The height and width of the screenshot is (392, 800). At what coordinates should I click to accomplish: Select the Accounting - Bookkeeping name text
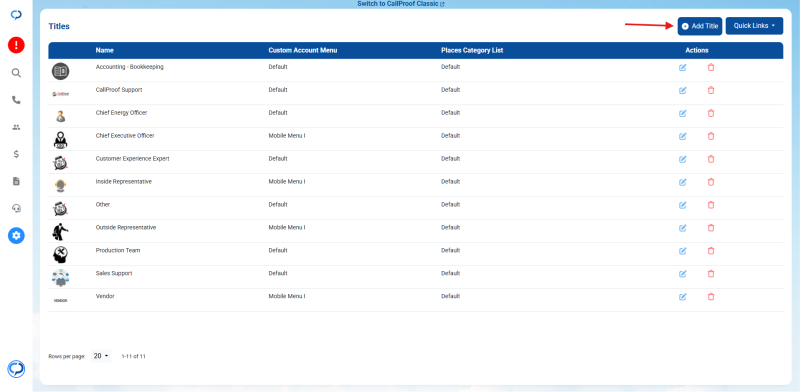[x=130, y=67]
